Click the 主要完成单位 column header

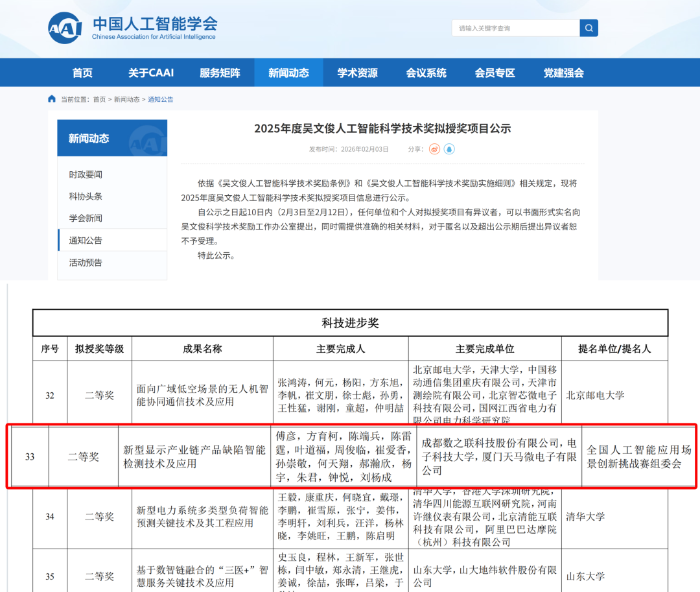[485, 349]
